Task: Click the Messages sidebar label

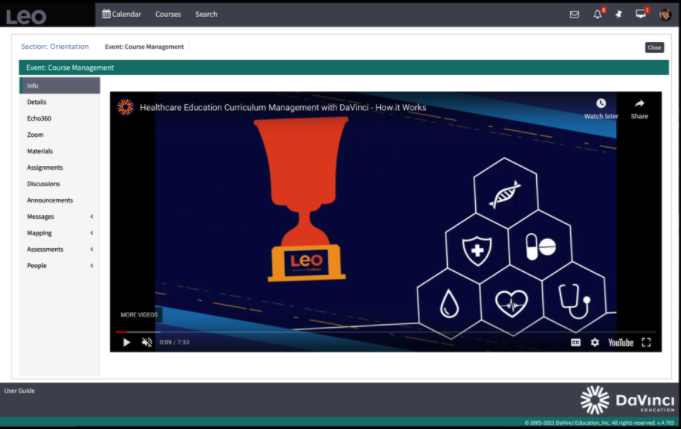Action: [40, 217]
